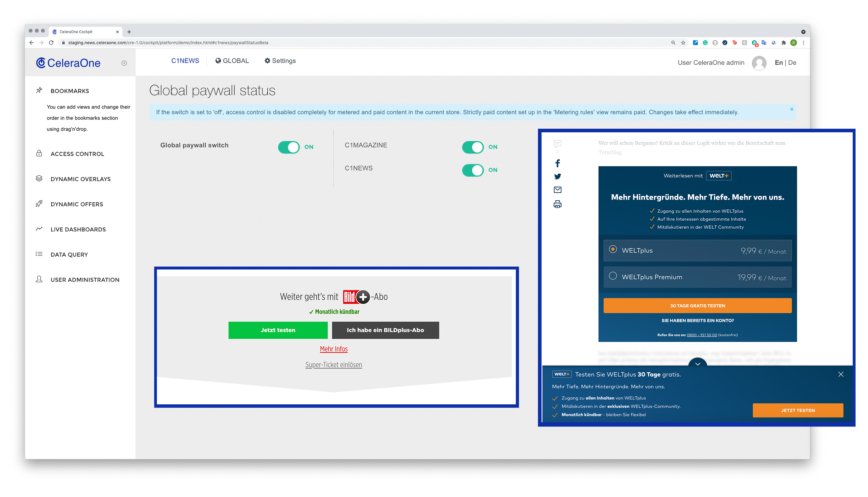Image resolution: width=868 pixels, height=497 pixels.
Task: Print the article using the printer icon
Action: (x=558, y=204)
